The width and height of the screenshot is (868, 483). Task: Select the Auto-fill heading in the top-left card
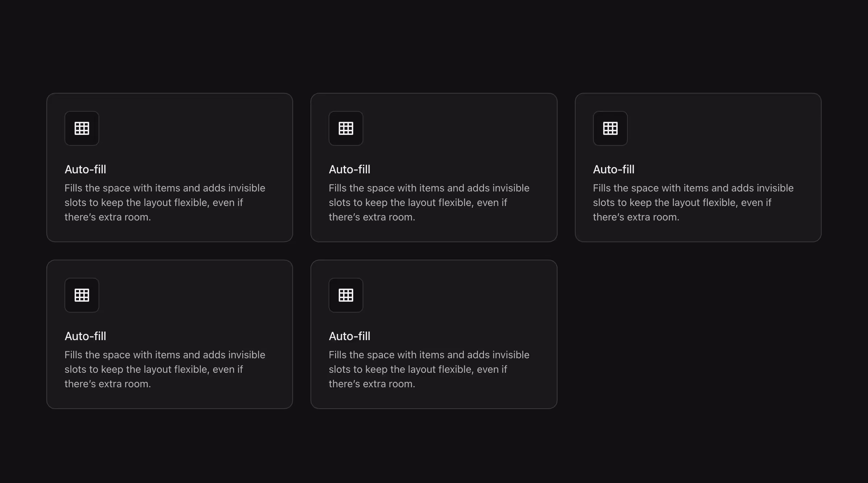tap(85, 169)
